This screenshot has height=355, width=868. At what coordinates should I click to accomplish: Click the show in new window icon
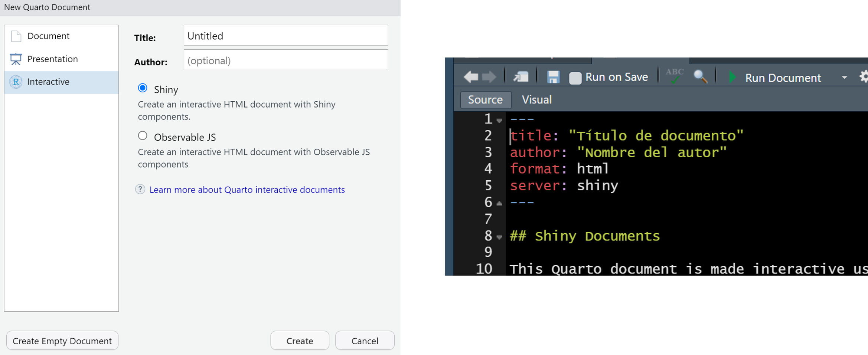(521, 77)
